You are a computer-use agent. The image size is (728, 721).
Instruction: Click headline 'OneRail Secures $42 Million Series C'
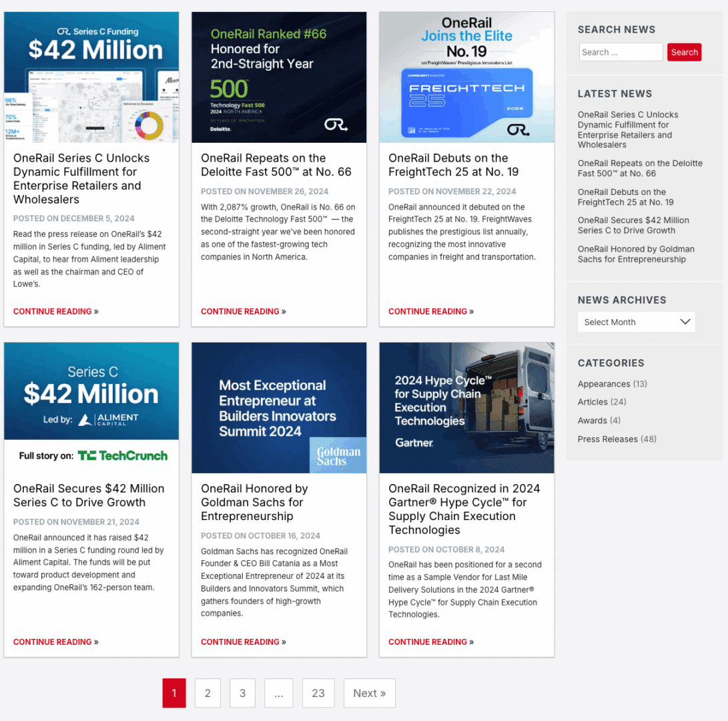click(x=89, y=495)
